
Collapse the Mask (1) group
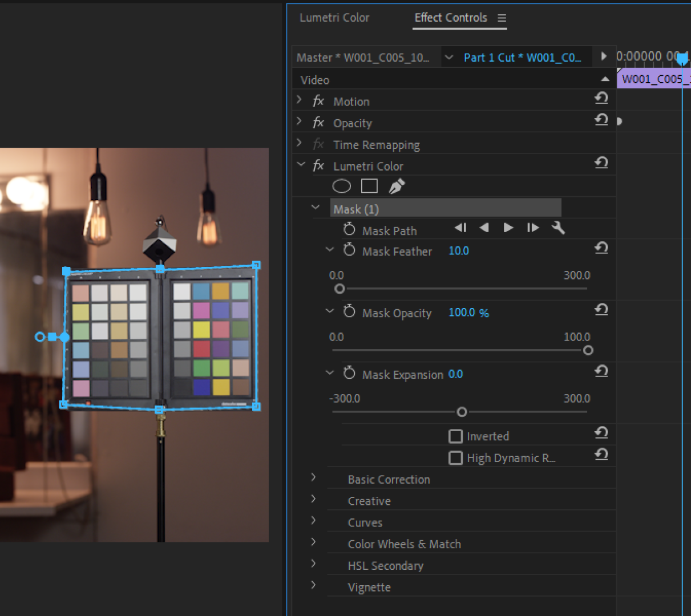(x=315, y=208)
